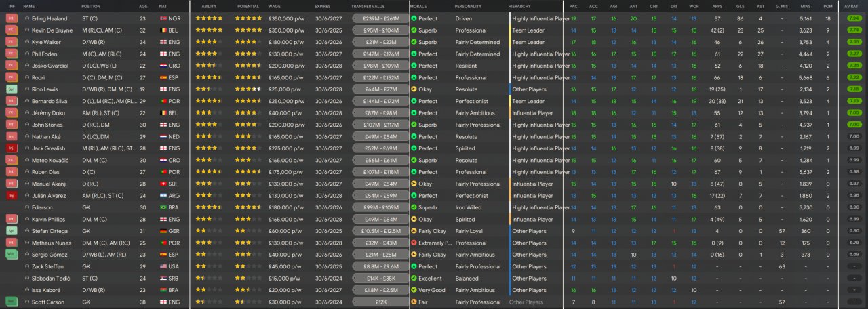The width and height of the screenshot is (868, 309).
Task: Sort by the MINS column header
Action: (x=806, y=6)
